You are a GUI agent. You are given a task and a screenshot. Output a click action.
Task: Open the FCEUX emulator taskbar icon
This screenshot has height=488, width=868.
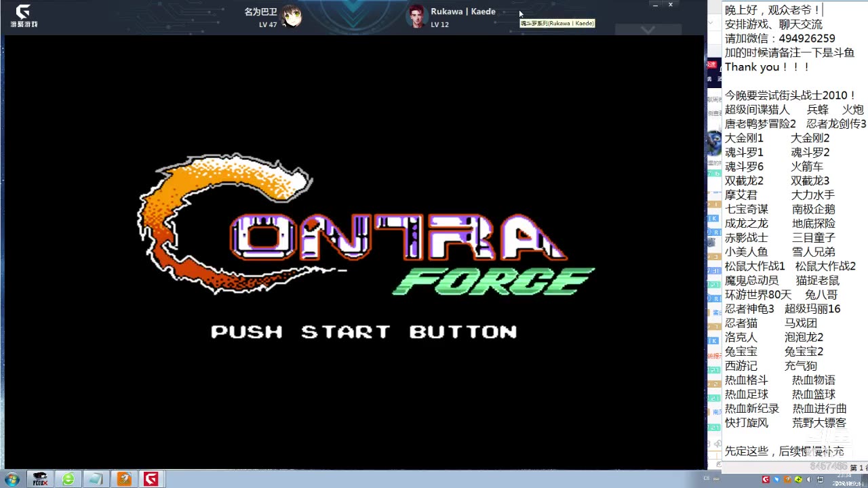pyautogui.click(x=41, y=479)
